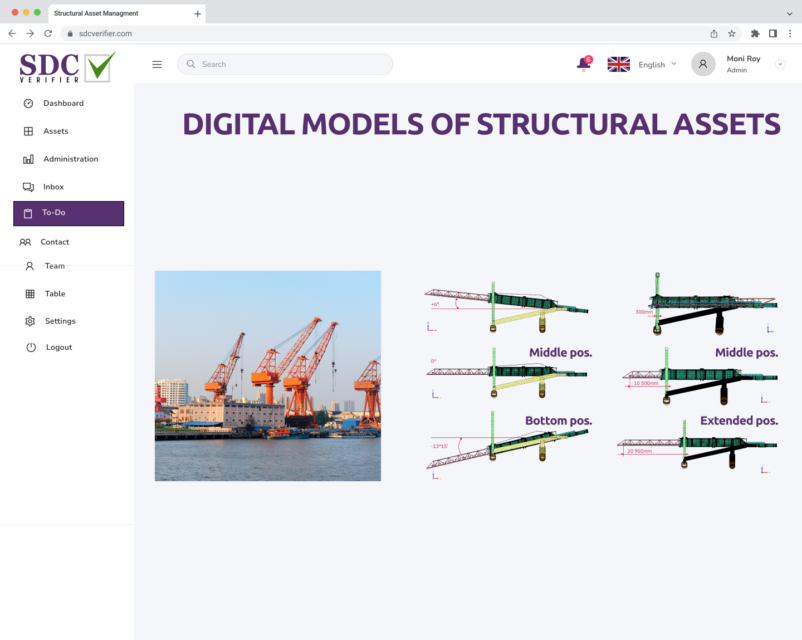The height and width of the screenshot is (640, 802).
Task: Click the UK flag icon
Action: coord(619,64)
